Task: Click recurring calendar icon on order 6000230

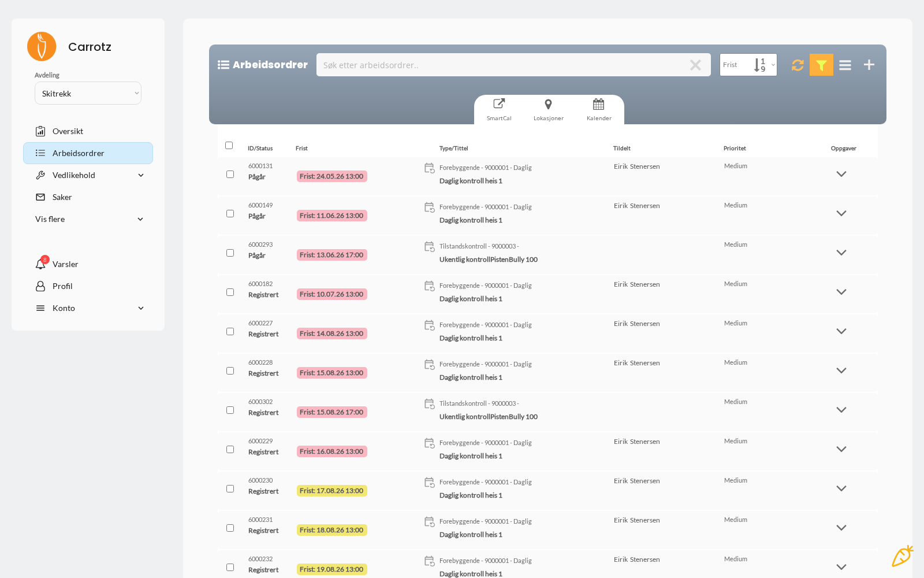Action: point(430,483)
